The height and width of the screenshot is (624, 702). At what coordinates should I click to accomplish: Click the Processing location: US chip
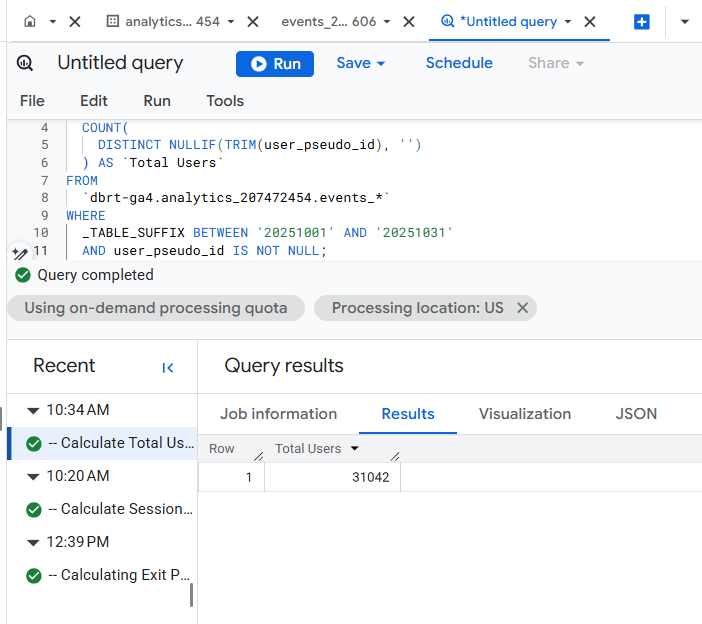tap(425, 308)
